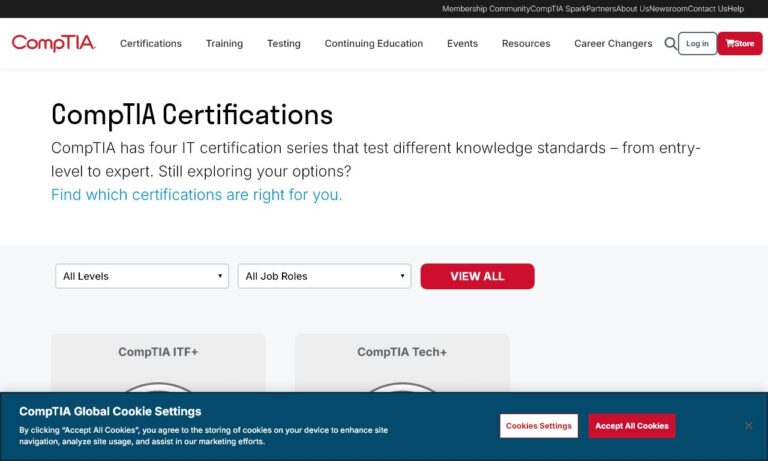Open the CompTIA ITF+ certification card
This screenshot has width=768, height=461.
pyautogui.click(x=158, y=352)
